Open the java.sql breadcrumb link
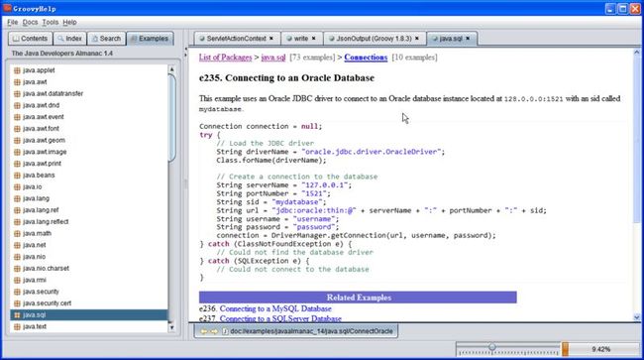The image size is (644, 360). tap(273, 58)
